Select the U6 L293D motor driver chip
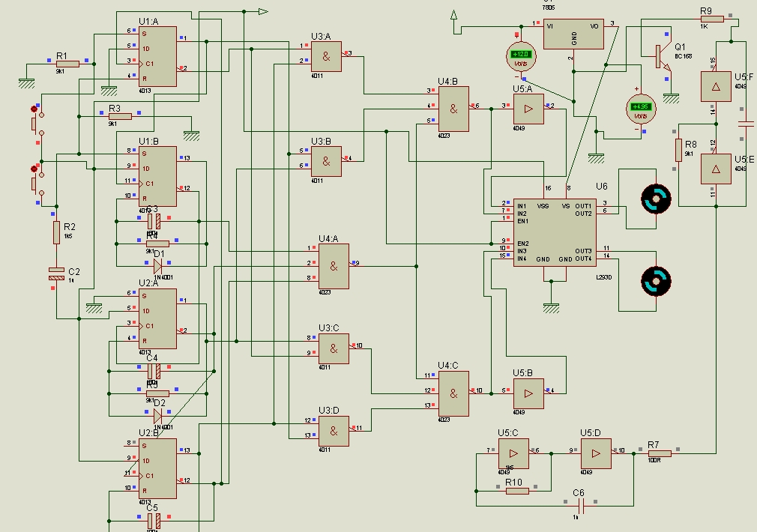The width and height of the screenshot is (757, 532). (555, 233)
